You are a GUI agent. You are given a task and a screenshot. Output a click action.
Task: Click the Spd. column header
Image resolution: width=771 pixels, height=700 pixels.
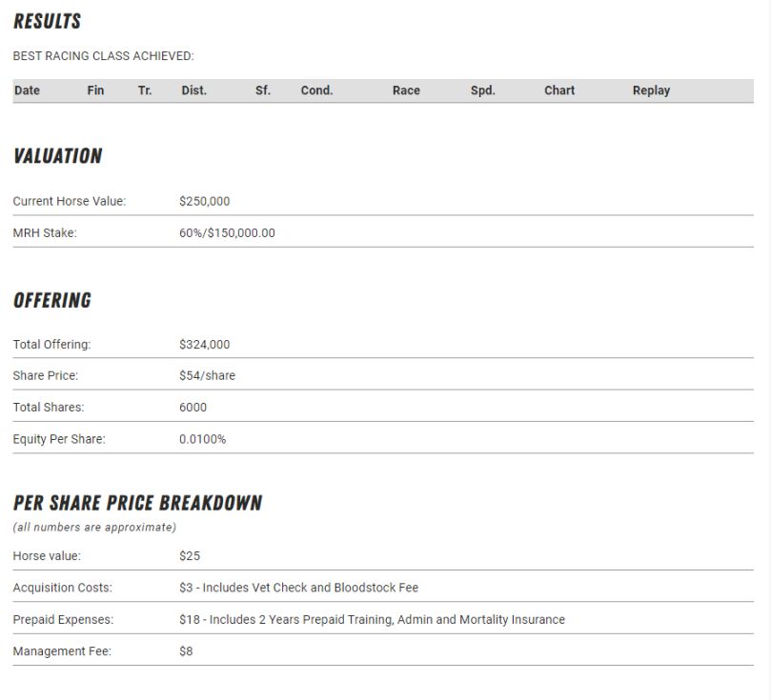(x=482, y=90)
